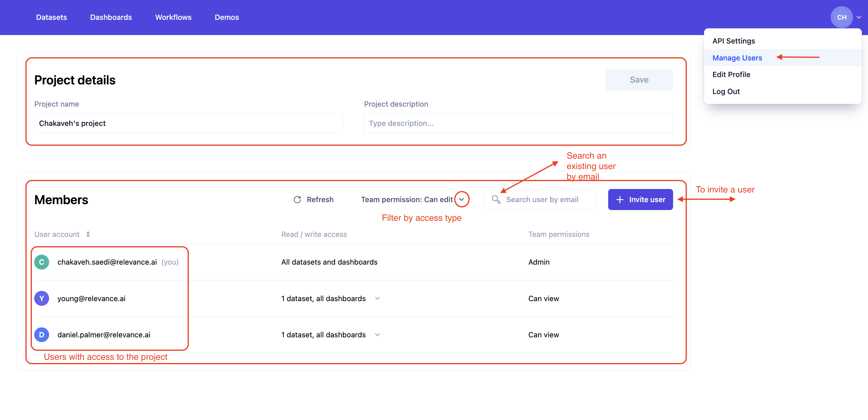Viewport: 868px width, 420px height.
Task: Click plus icon on Invite user button
Action: coord(619,200)
